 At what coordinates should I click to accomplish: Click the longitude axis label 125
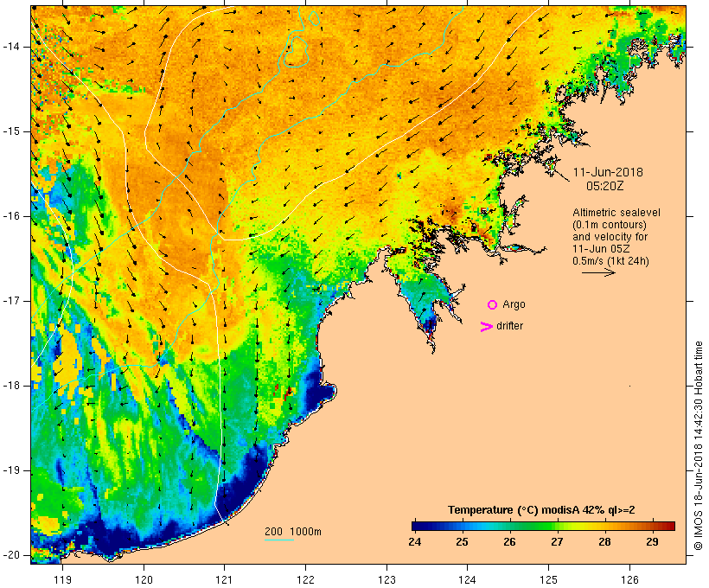(549, 579)
